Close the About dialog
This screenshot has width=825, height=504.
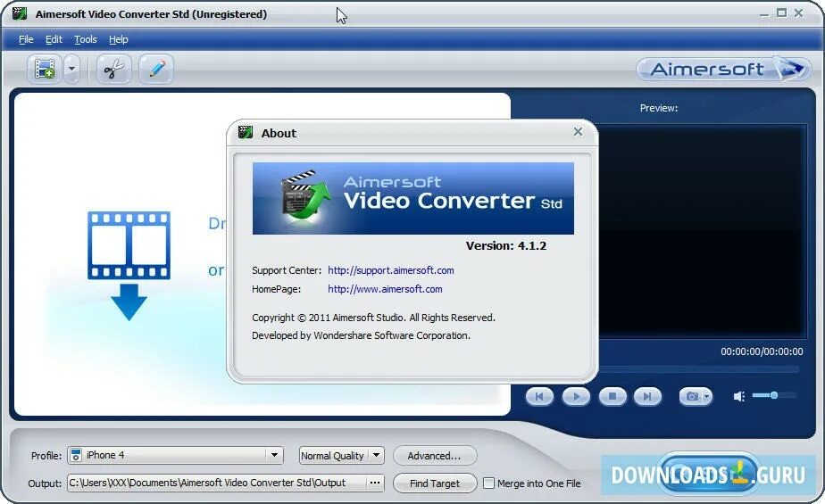point(578,132)
